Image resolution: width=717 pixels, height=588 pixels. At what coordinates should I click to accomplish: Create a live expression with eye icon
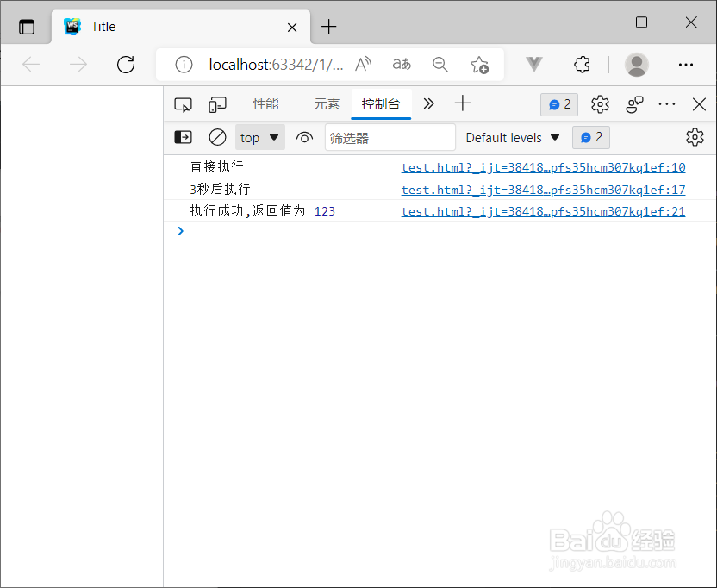(304, 136)
